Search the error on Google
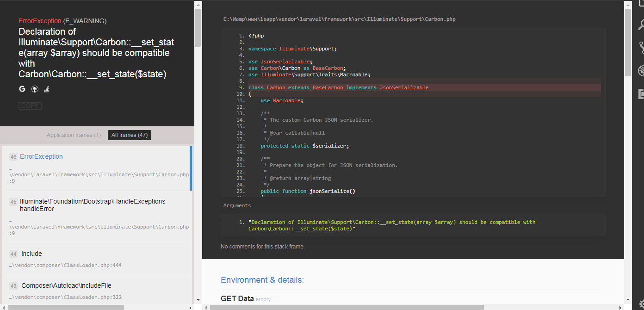 click(x=22, y=89)
